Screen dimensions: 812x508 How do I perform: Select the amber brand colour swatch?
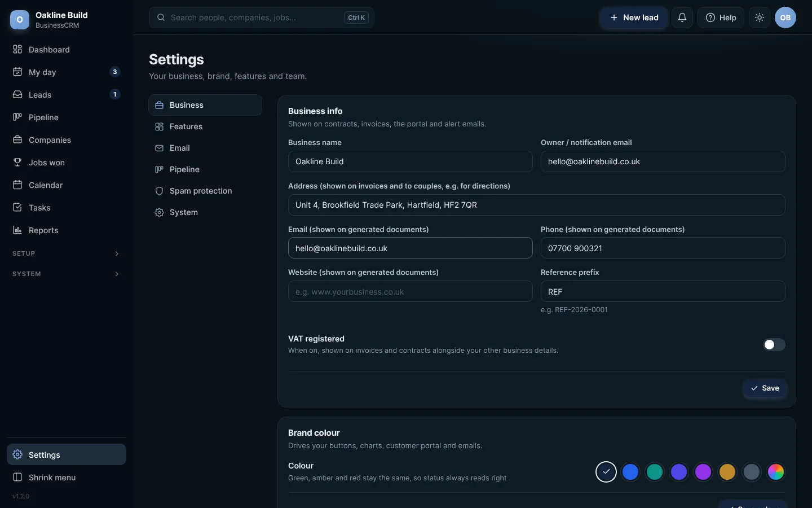(727, 472)
